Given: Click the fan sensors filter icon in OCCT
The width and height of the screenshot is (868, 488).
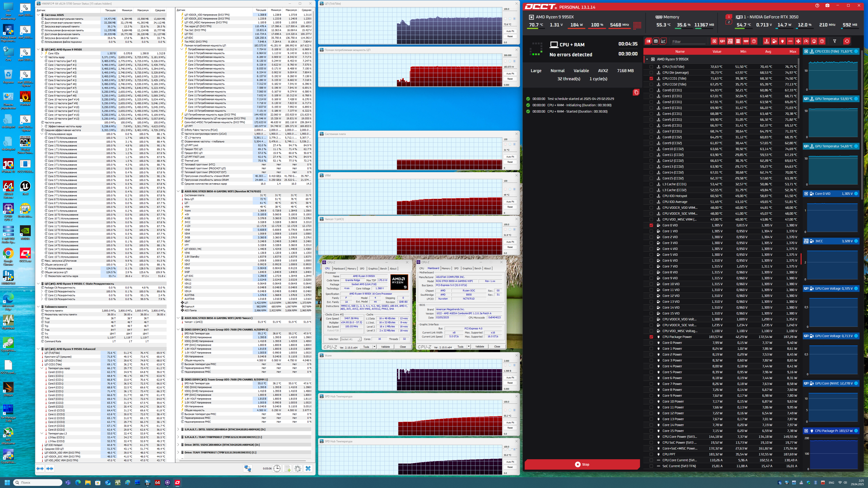Looking at the screenshot, I should (x=798, y=41).
